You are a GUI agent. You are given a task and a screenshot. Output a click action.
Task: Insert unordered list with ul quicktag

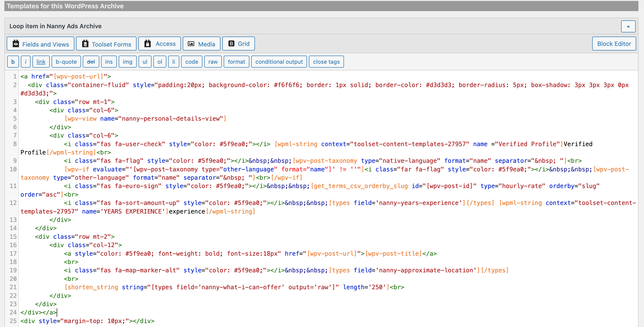click(145, 62)
